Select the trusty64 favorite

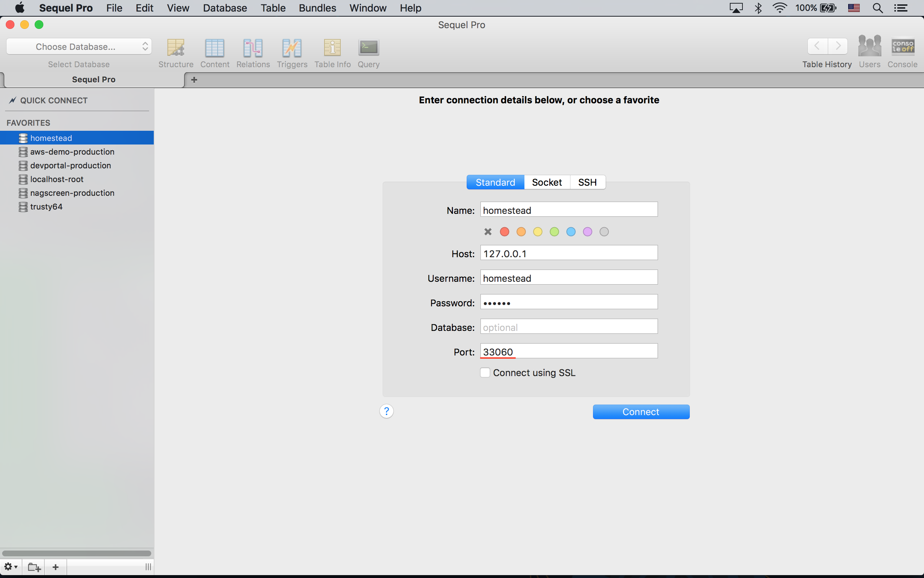coord(77,207)
